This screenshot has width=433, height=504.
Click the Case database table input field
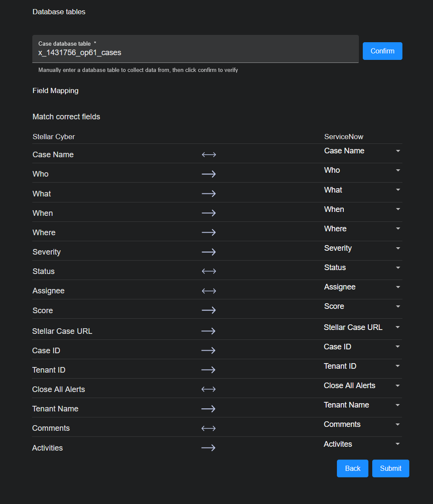pyautogui.click(x=195, y=53)
